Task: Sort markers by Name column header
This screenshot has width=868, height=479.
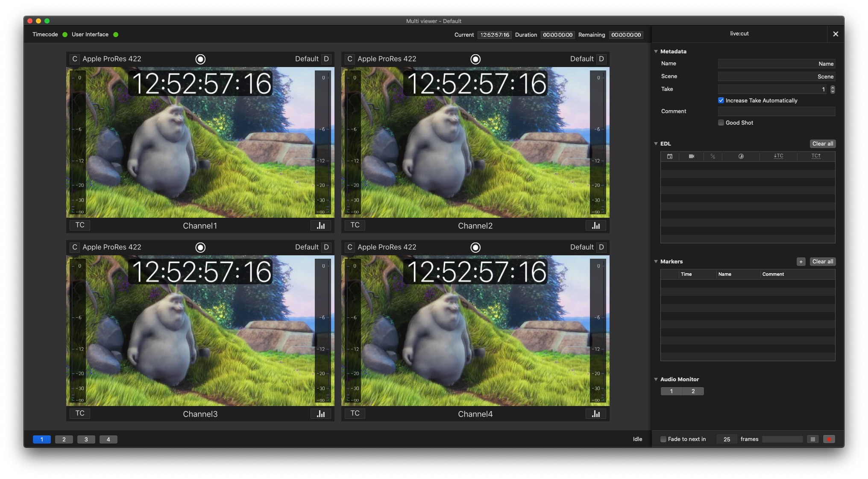Action: tap(739, 274)
